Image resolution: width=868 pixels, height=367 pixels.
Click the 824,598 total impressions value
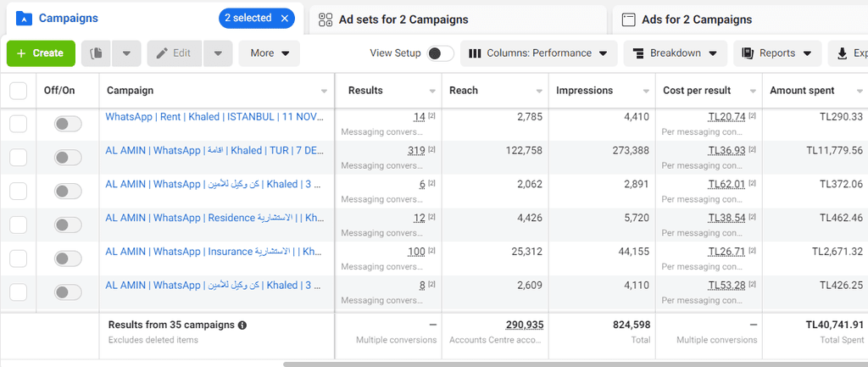(x=632, y=325)
